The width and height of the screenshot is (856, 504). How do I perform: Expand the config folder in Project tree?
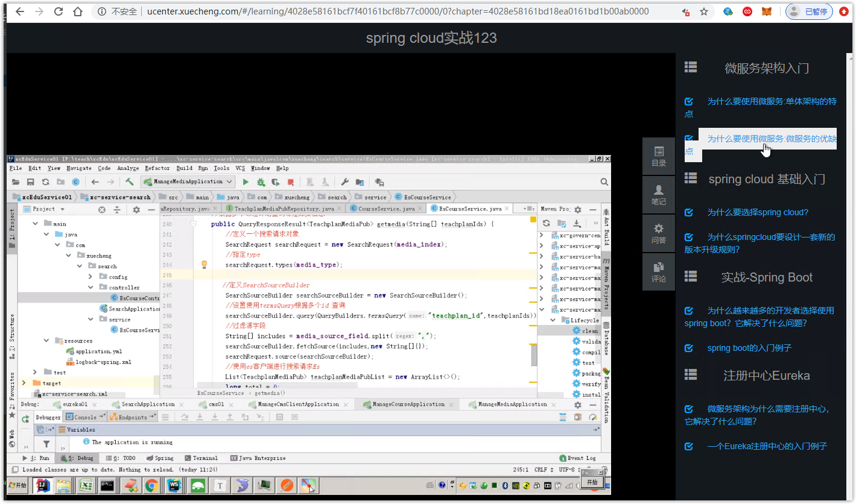[x=91, y=277]
